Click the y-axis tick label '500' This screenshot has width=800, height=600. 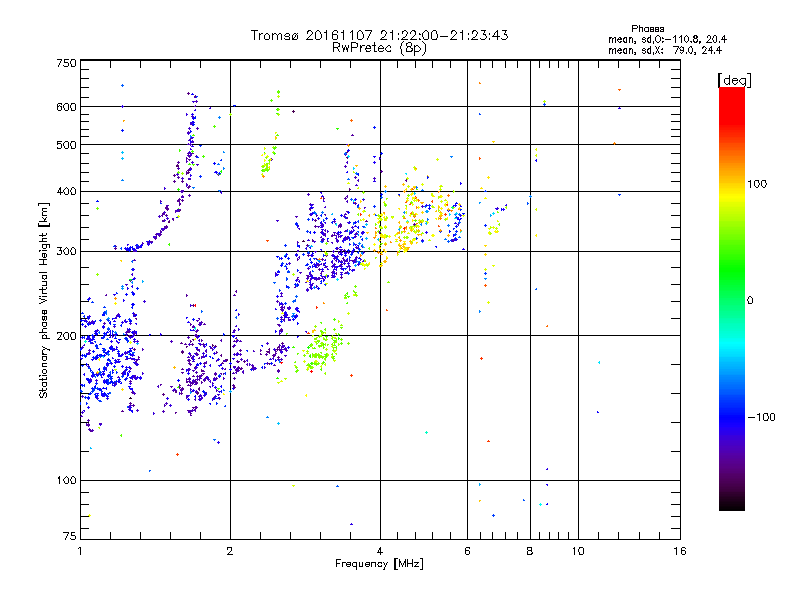pos(66,145)
